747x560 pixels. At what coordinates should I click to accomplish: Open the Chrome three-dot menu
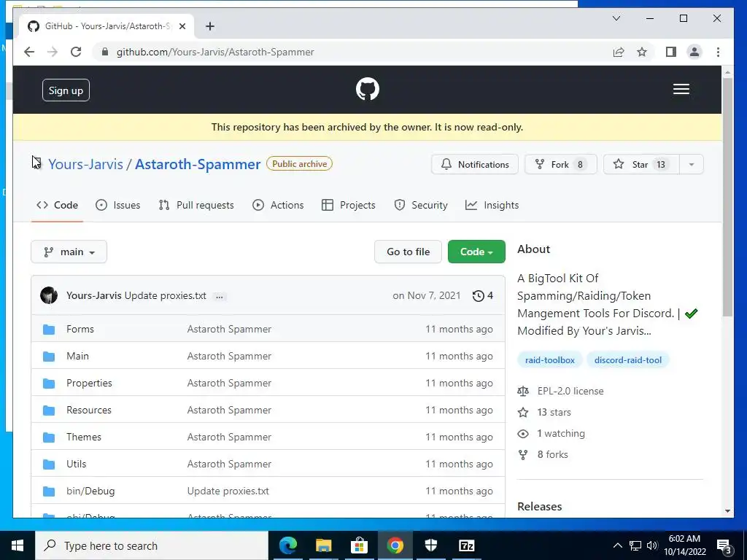[x=718, y=52]
